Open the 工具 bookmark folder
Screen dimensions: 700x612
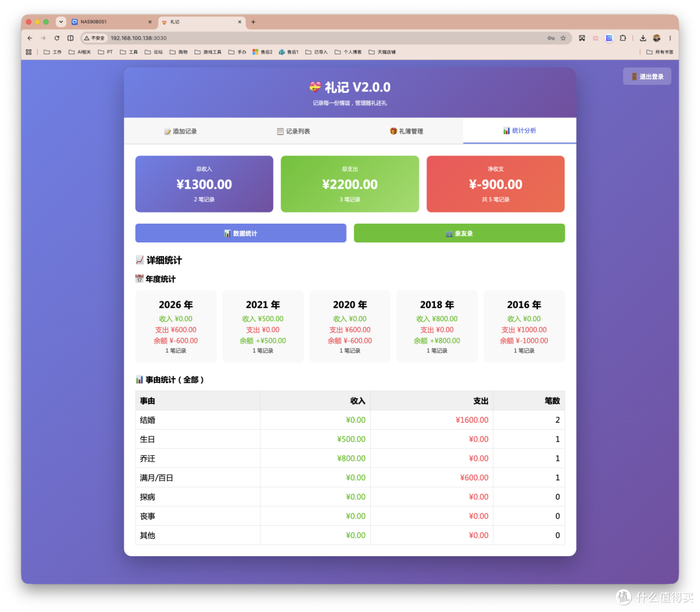point(129,53)
